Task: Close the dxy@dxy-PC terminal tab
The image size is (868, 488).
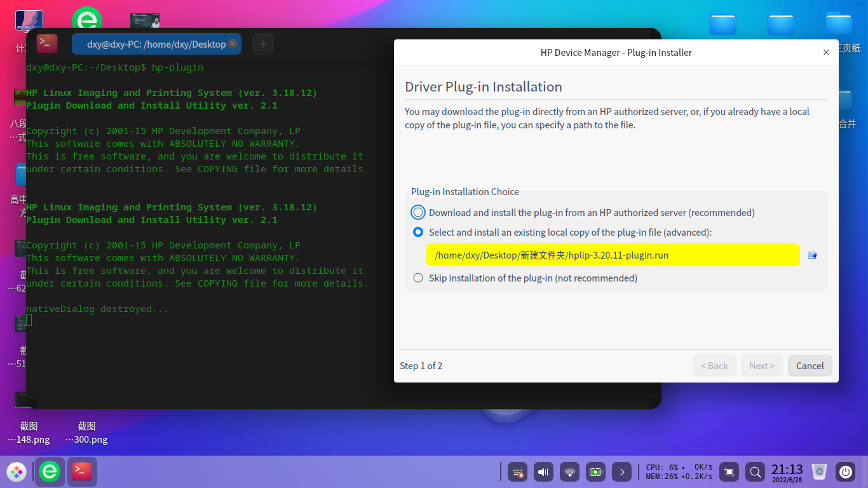Action: click(233, 44)
